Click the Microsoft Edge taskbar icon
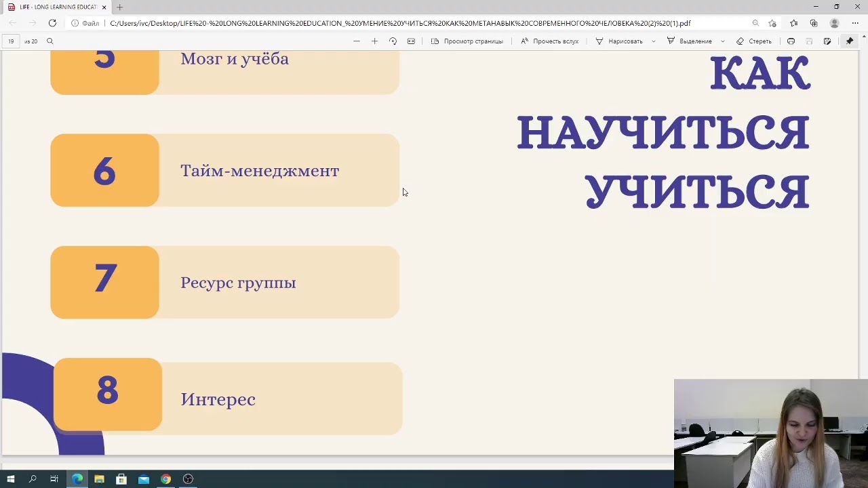The height and width of the screenshot is (488, 868). 77,479
